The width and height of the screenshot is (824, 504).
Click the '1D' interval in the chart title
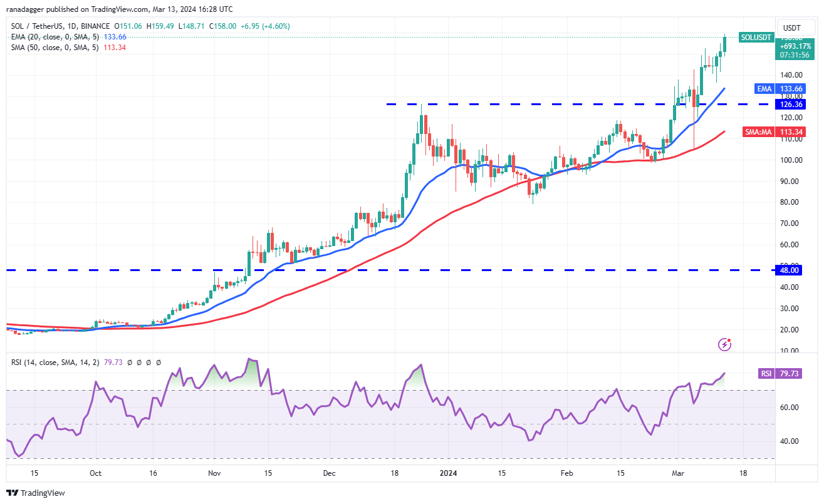click(72, 26)
